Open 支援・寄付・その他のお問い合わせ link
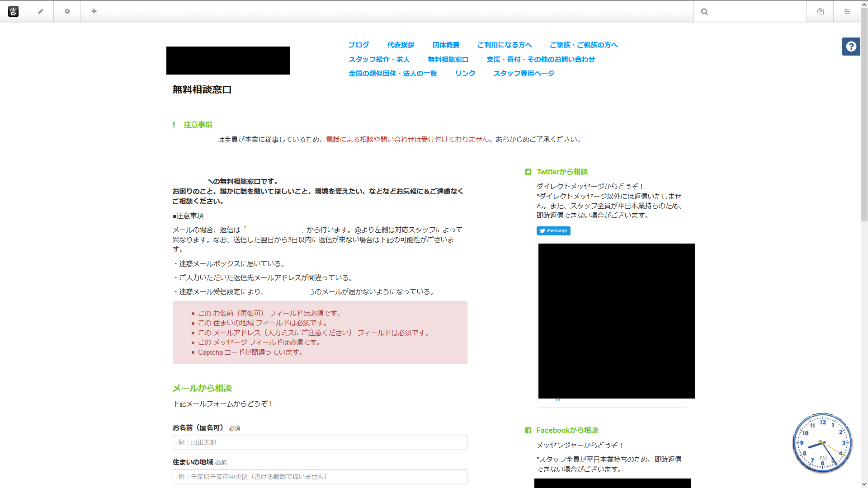The height and width of the screenshot is (488, 868). (x=541, y=59)
